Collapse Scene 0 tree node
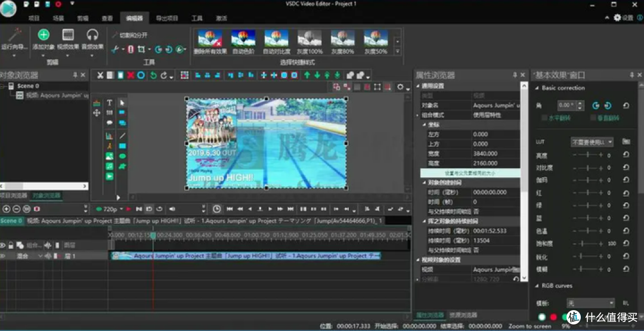The height and width of the screenshot is (331, 644). point(2,86)
